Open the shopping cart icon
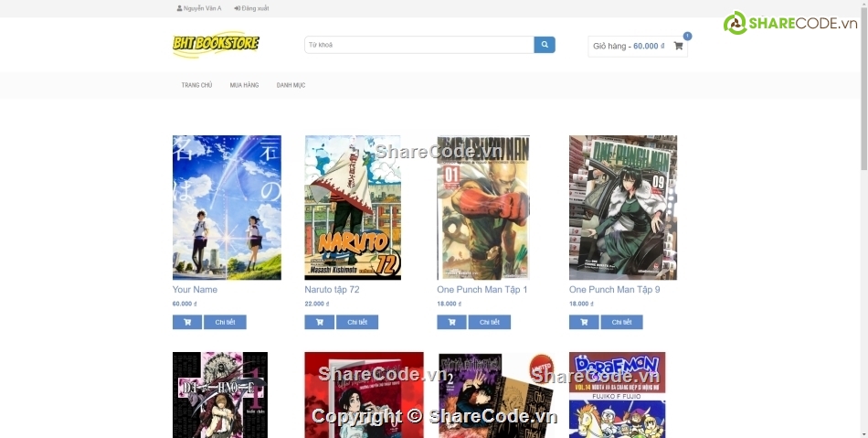The width and height of the screenshot is (868, 438). point(678,46)
